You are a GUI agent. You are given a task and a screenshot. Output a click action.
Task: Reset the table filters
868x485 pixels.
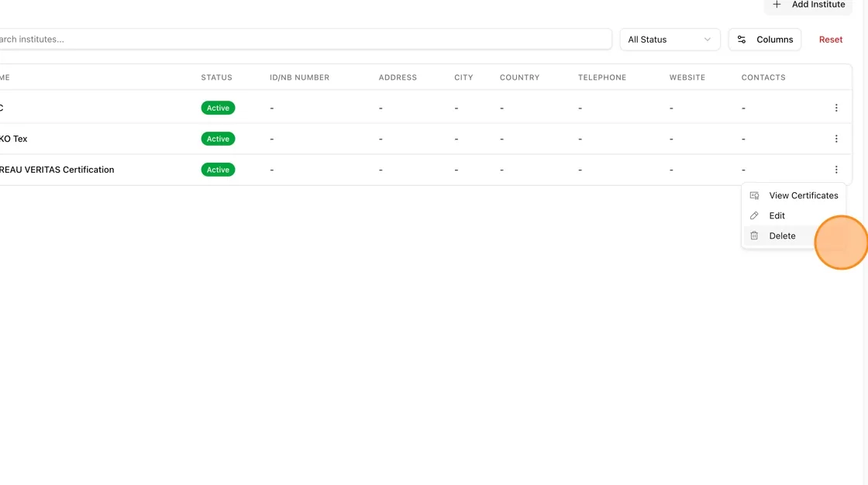(x=830, y=40)
